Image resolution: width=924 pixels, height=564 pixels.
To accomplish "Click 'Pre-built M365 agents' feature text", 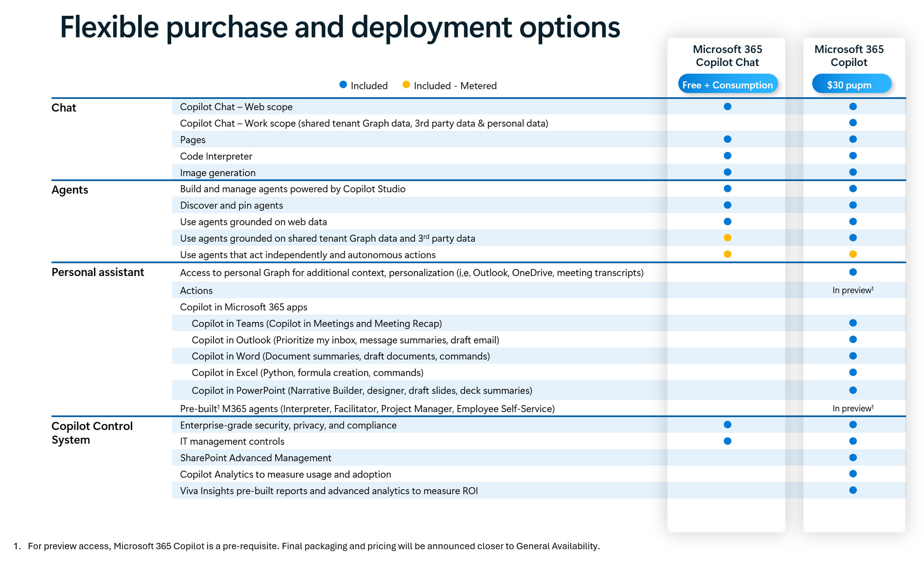I will pyautogui.click(x=367, y=409).
